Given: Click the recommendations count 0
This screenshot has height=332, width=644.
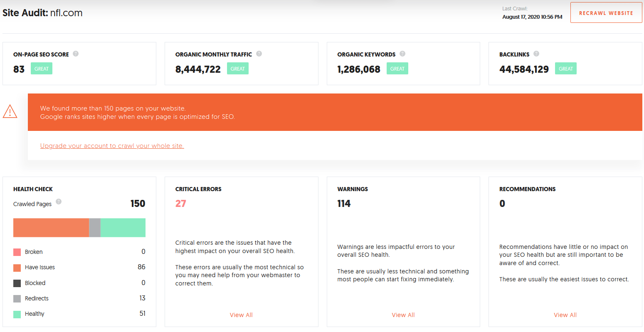Looking at the screenshot, I should [x=502, y=204].
